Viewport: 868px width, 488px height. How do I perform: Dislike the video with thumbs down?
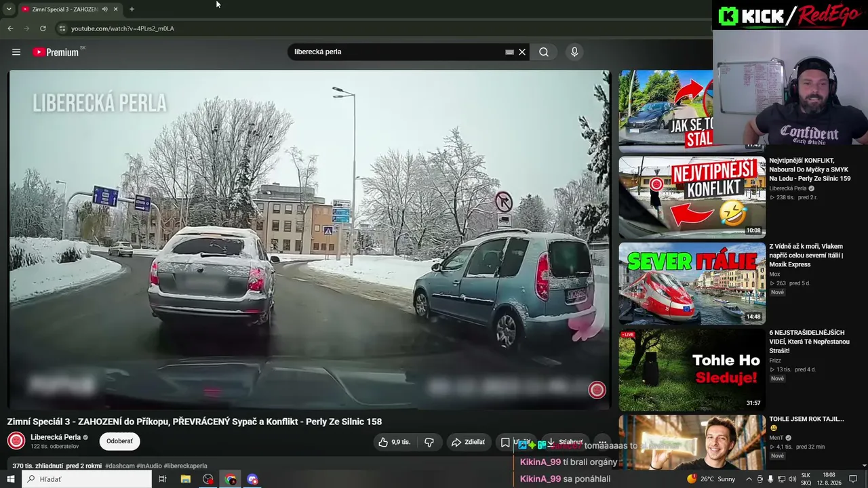click(429, 442)
